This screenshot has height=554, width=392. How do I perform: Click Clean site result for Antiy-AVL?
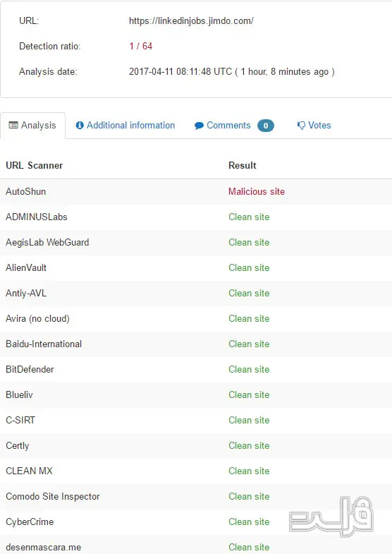click(249, 294)
